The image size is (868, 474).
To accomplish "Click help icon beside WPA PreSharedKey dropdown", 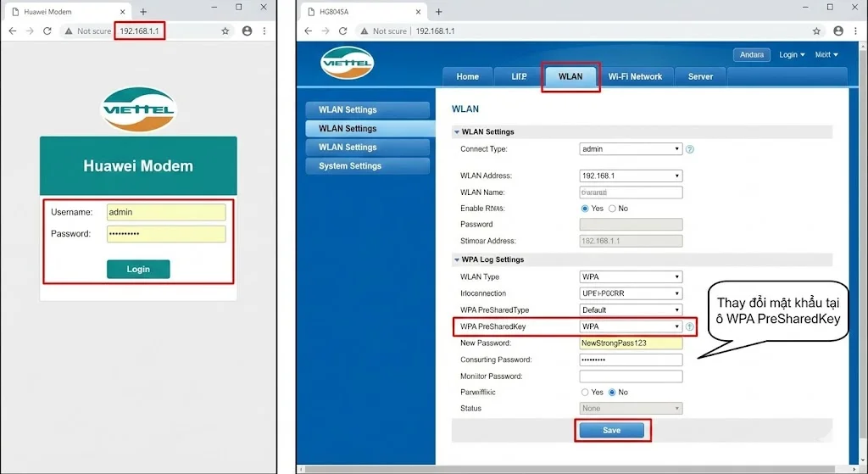I will (x=690, y=326).
